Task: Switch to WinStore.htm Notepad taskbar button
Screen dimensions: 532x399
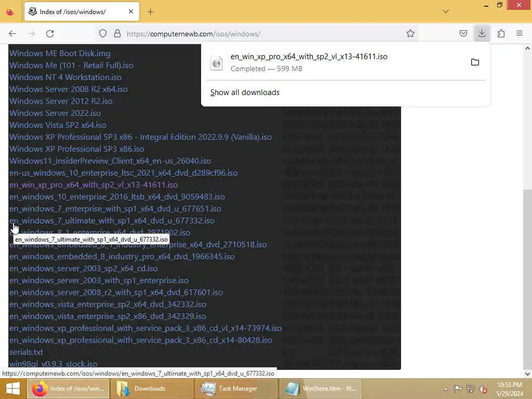Action: pos(320,389)
